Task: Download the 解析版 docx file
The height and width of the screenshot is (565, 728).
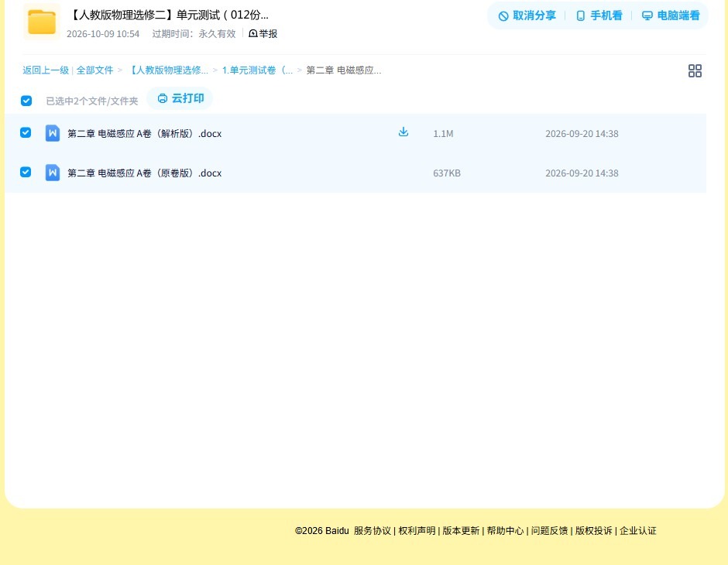Action: click(403, 132)
